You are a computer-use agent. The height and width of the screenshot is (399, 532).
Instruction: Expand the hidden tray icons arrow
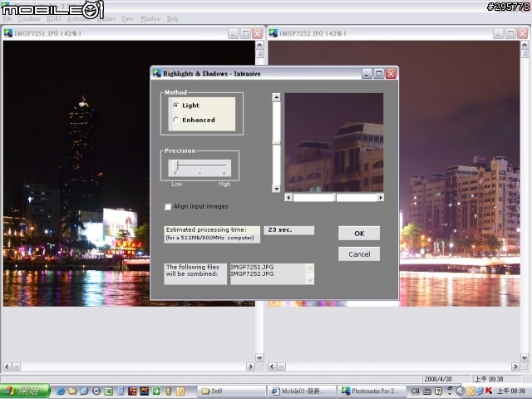[x=460, y=392]
